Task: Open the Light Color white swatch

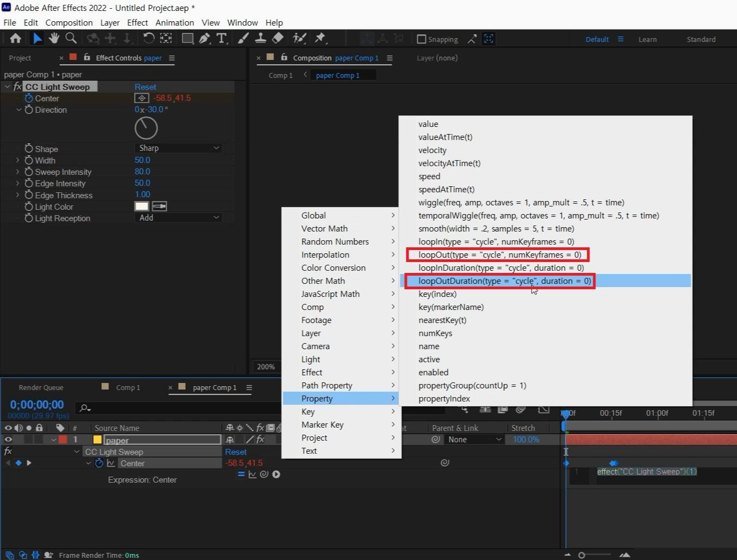Action: pos(142,206)
